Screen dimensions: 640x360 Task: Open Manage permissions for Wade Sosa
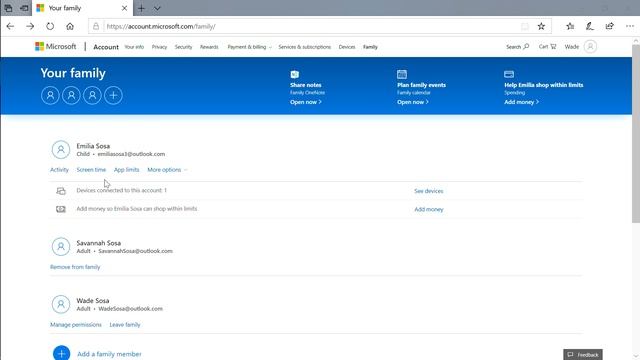click(76, 325)
